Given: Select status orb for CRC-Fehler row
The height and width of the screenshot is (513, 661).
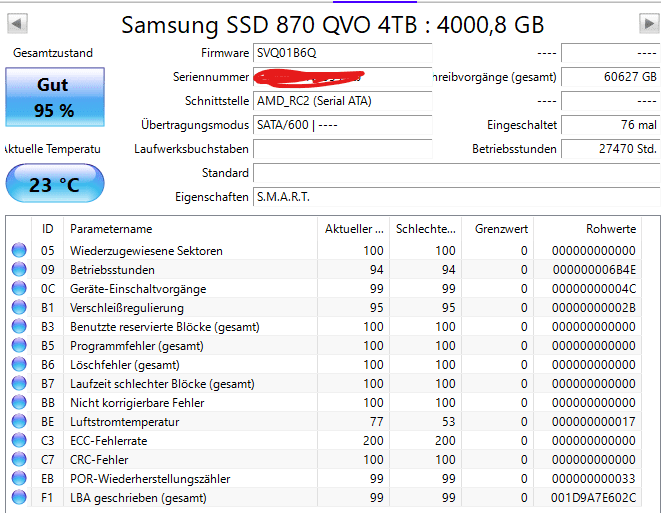Looking at the screenshot, I should [19, 459].
